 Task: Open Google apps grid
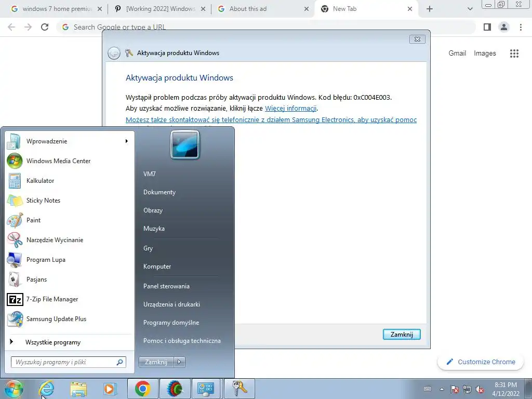[x=514, y=54]
